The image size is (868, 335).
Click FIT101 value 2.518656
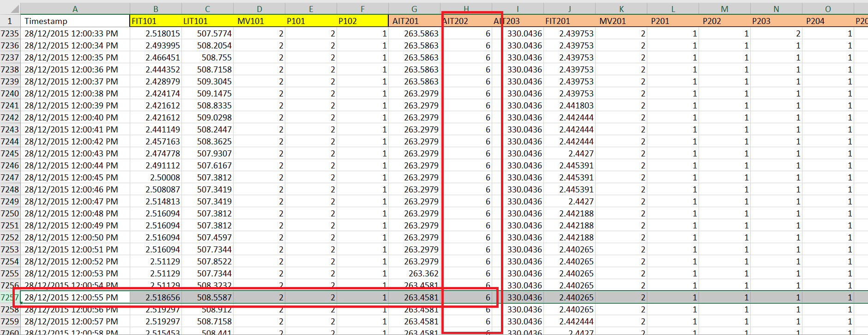click(x=156, y=297)
